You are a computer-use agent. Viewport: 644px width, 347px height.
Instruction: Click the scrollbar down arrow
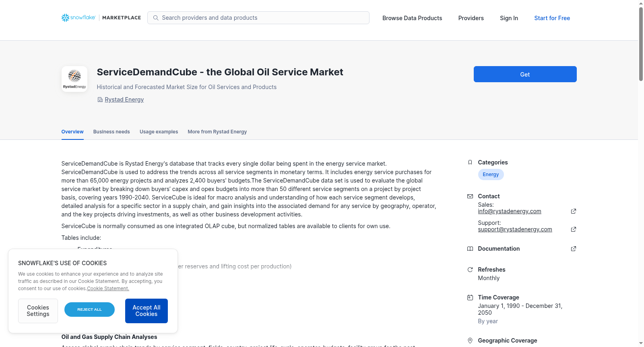pyautogui.click(x=641, y=343)
